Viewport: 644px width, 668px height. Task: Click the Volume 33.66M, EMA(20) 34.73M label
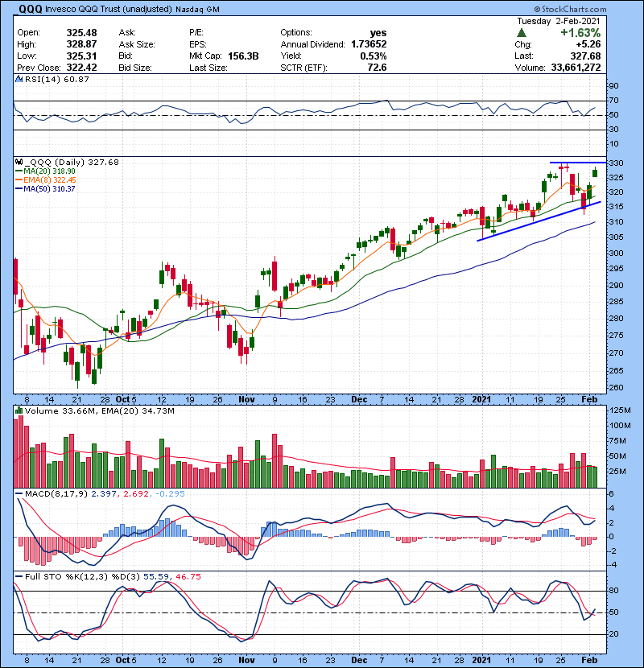click(99, 411)
